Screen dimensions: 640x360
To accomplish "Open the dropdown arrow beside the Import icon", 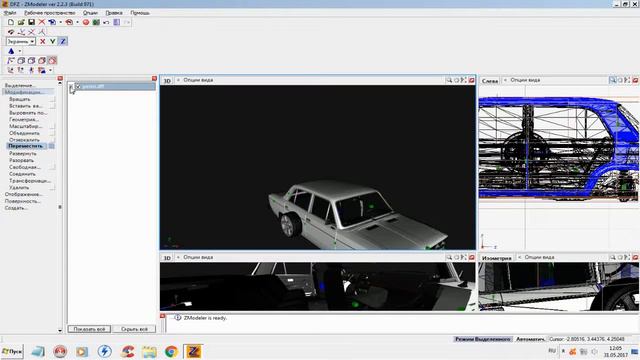I will [60, 22].
